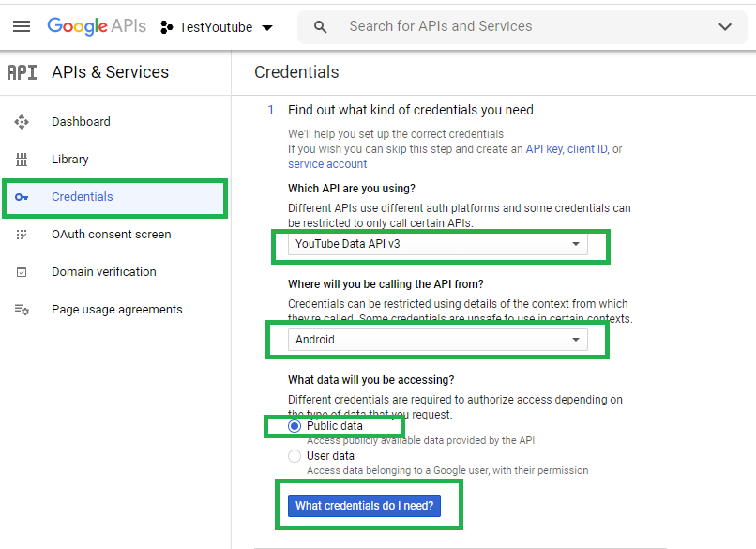Open the TestYoutube project selector dropdown
This screenshot has width=756, height=549.
click(x=217, y=27)
